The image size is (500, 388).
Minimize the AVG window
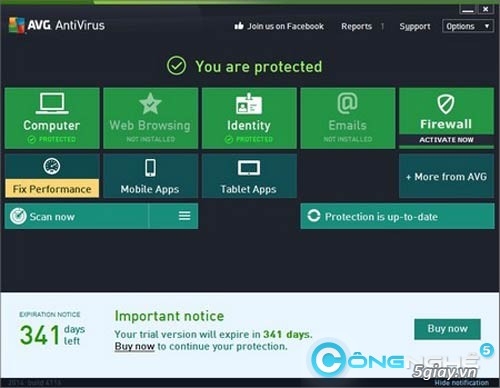[x=468, y=9]
